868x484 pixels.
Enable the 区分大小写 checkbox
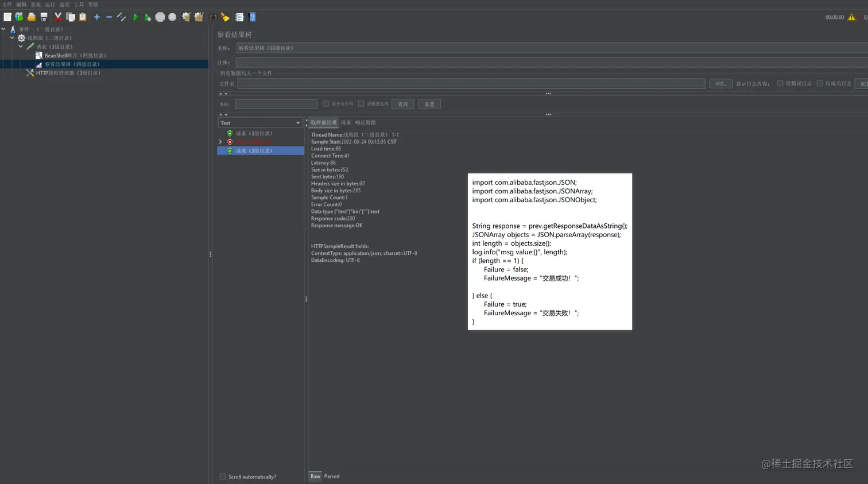325,104
